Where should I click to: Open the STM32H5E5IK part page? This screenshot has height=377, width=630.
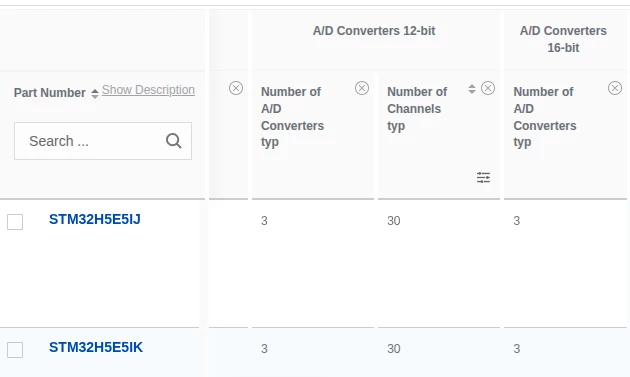click(x=96, y=347)
